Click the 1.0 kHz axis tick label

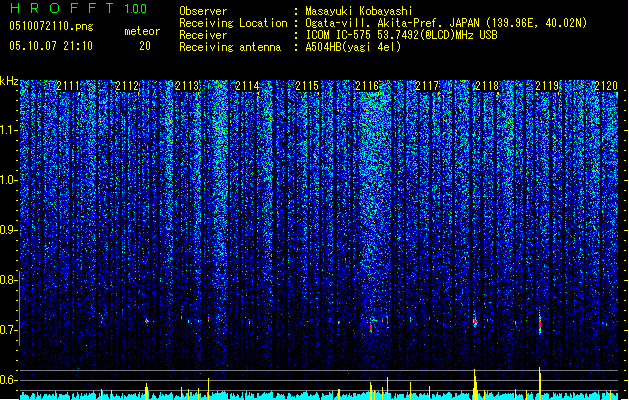click(x=9, y=180)
